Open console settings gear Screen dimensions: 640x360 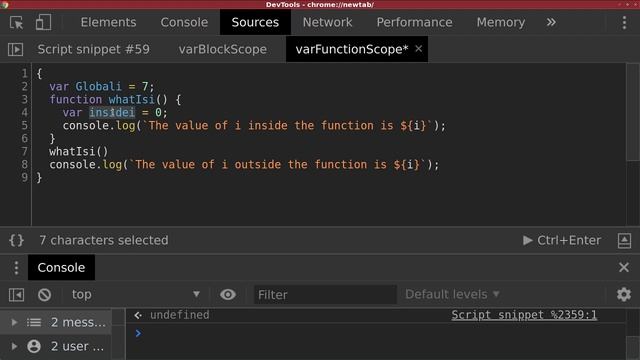pyautogui.click(x=624, y=294)
